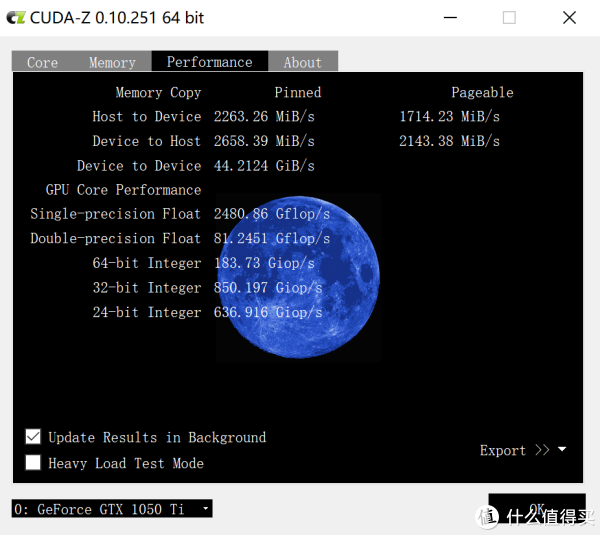Click the 2143.38 MiB/s value
The height and width of the screenshot is (535, 600).
point(450,141)
